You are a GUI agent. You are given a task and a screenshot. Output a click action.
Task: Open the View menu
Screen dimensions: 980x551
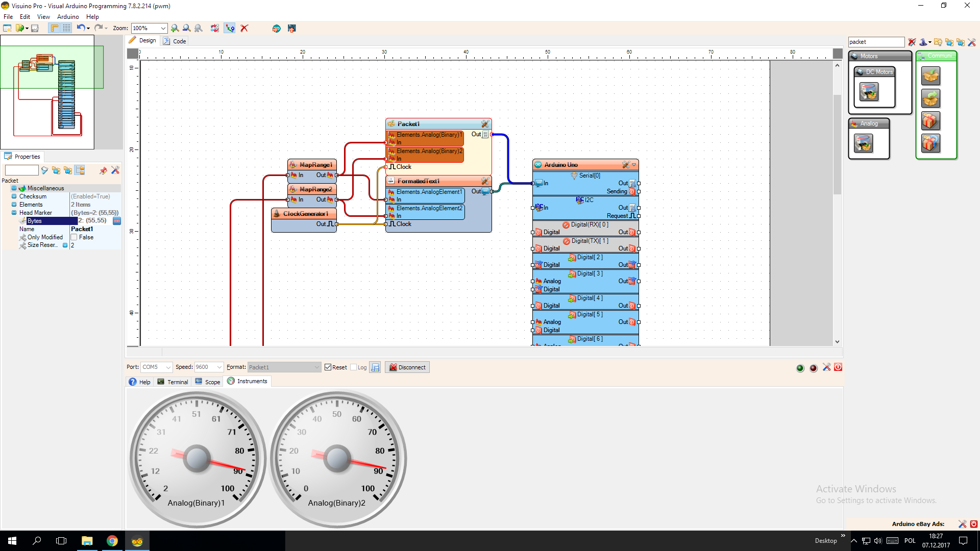click(43, 17)
